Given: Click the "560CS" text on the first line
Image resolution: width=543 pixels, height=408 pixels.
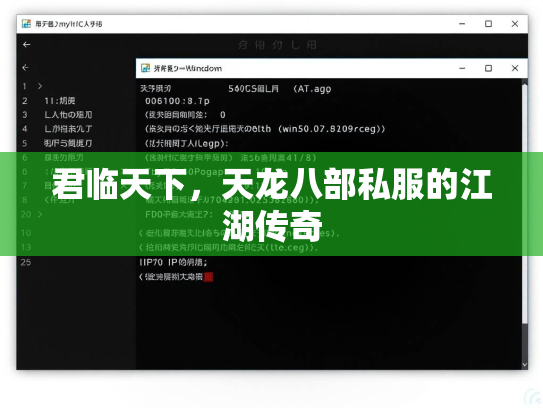Looking at the screenshot, I should click(242, 89).
